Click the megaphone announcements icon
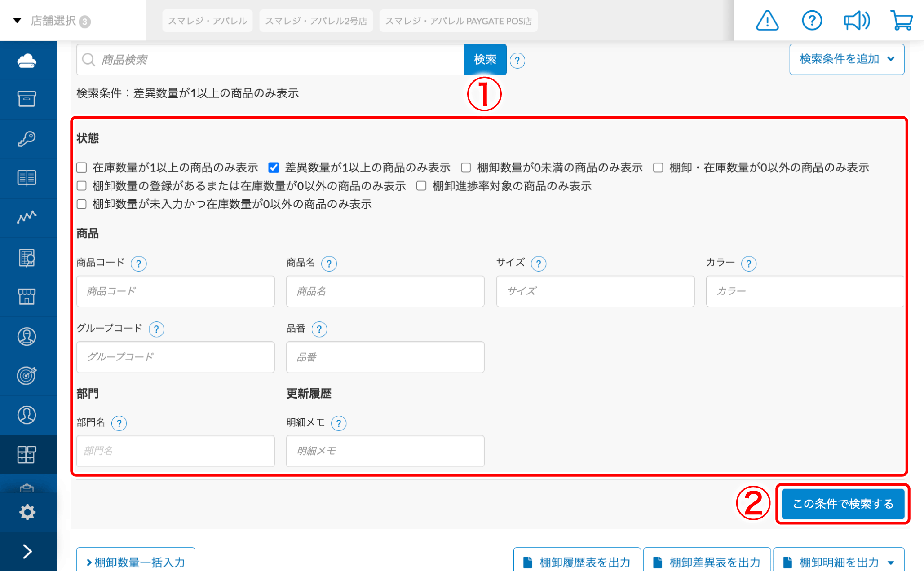The width and height of the screenshot is (924, 571). click(x=856, y=21)
